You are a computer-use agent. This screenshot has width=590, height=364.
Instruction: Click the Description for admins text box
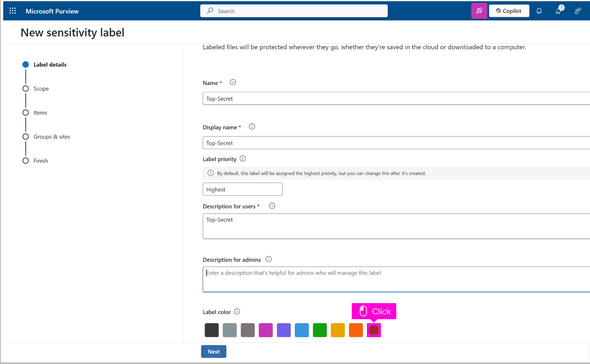click(x=396, y=280)
